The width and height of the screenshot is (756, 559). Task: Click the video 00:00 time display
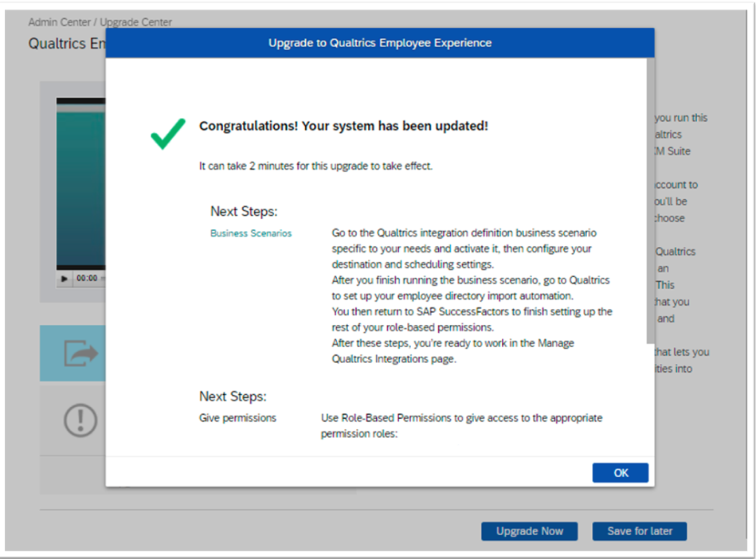click(x=87, y=278)
